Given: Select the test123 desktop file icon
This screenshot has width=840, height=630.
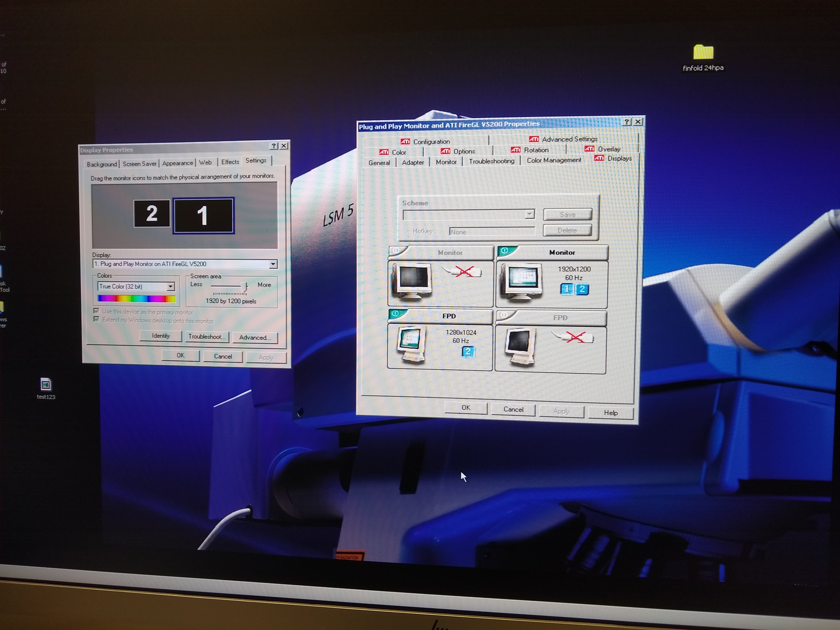Looking at the screenshot, I should tap(45, 388).
